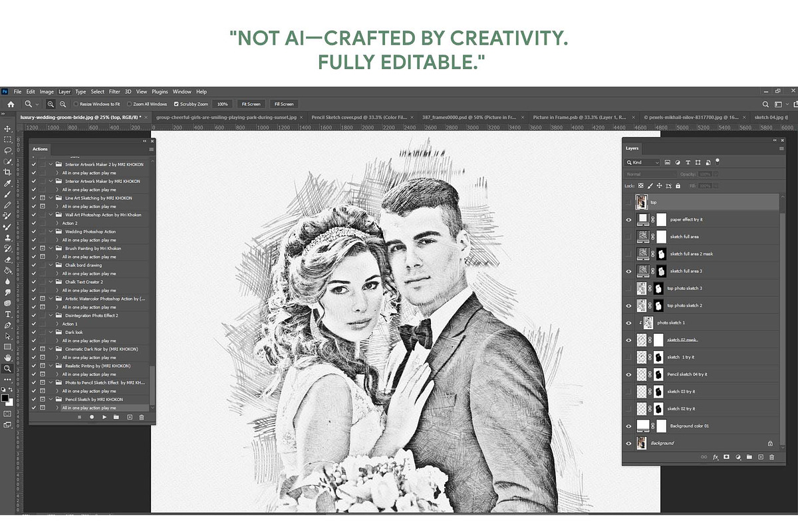Open the Plugins menu
The width and height of the screenshot is (798, 532).
pyautogui.click(x=160, y=92)
